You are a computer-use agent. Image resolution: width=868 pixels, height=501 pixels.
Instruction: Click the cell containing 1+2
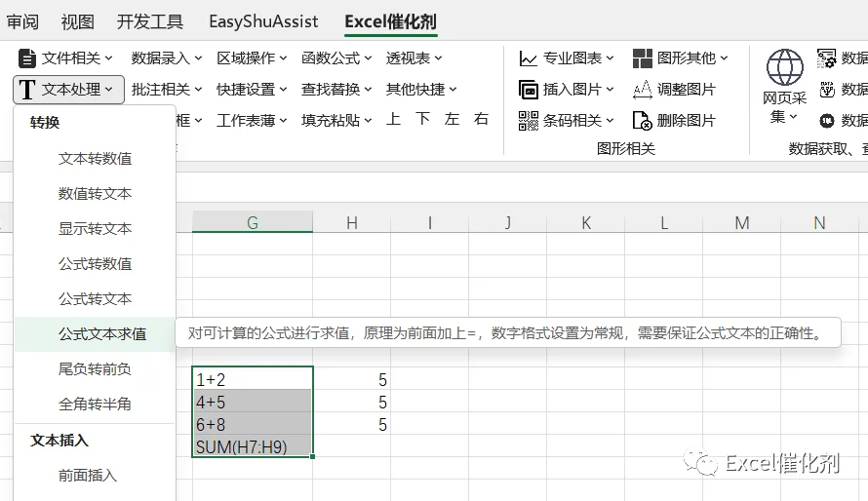253,379
